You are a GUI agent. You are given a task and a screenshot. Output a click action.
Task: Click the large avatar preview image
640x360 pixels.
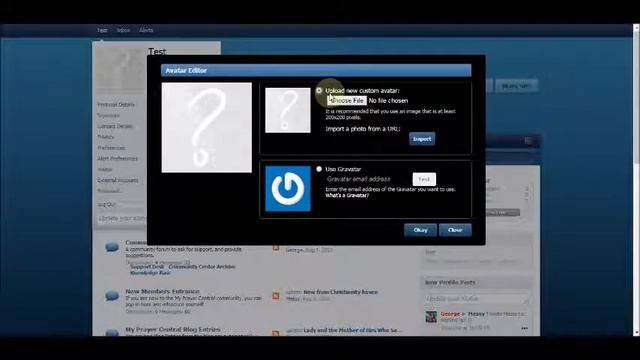point(207,127)
